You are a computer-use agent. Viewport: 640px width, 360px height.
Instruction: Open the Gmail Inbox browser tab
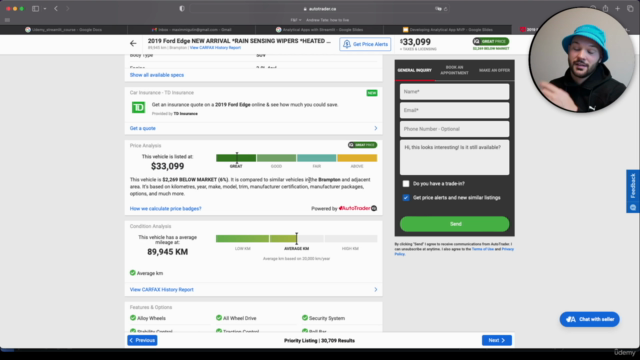191,29
